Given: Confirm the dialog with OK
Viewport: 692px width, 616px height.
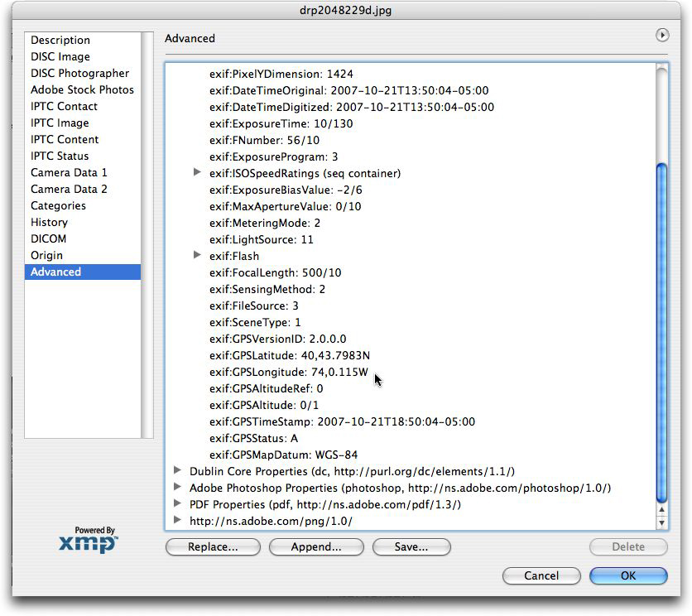Looking at the screenshot, I should coord(628,575).
